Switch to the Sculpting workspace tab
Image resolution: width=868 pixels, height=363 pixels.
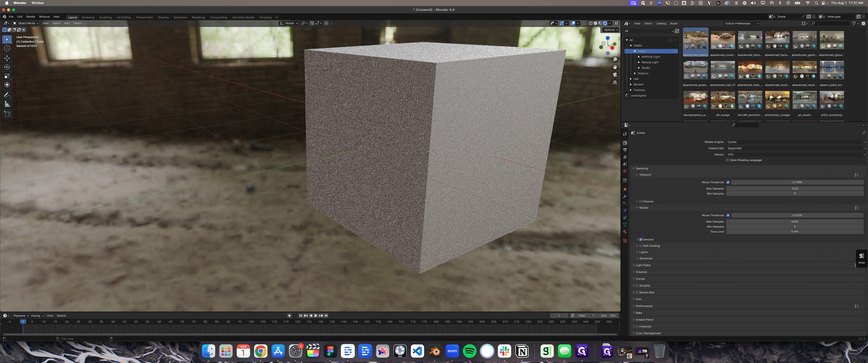(105, 17)
